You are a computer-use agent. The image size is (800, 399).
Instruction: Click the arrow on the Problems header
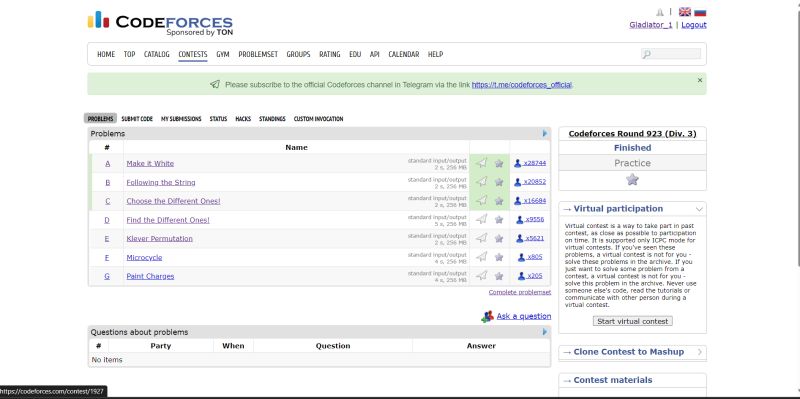coord(544,133)
